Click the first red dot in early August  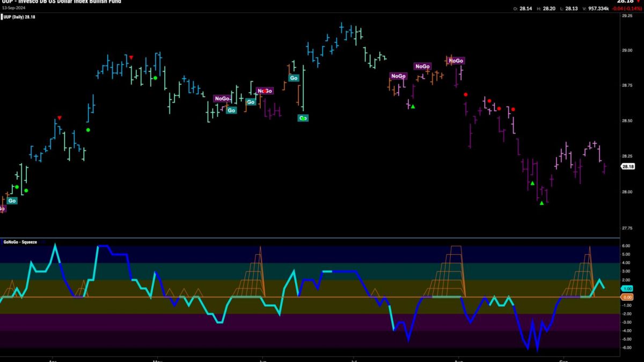point(465,94)
